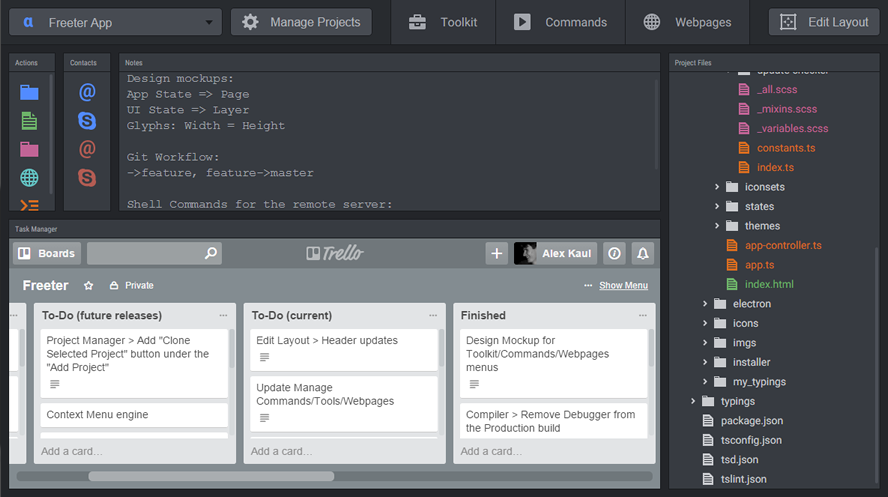Open the Trello Boards button
This screenshot has height=497, width=888.
47,254
